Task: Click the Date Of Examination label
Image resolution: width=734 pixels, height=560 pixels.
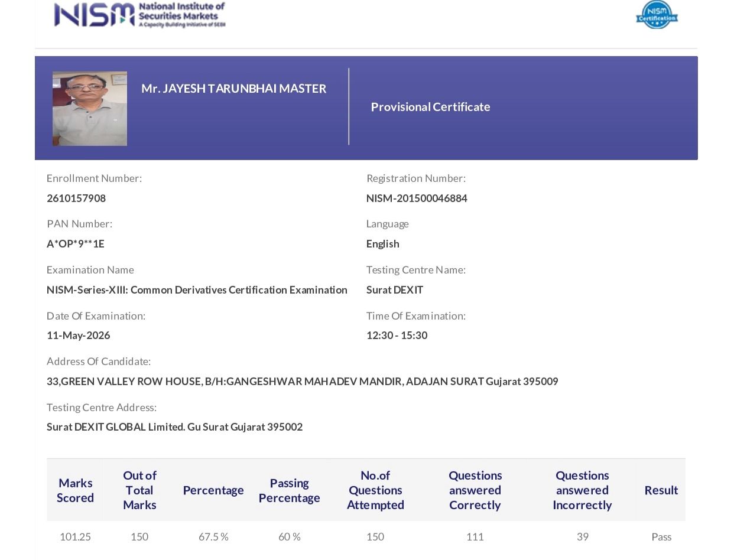Action: 96,316
